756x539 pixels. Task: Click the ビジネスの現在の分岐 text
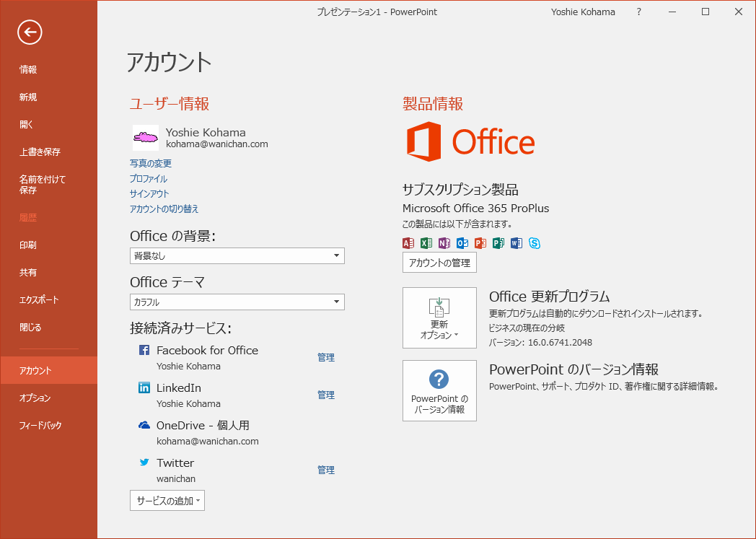pos(527,328)
